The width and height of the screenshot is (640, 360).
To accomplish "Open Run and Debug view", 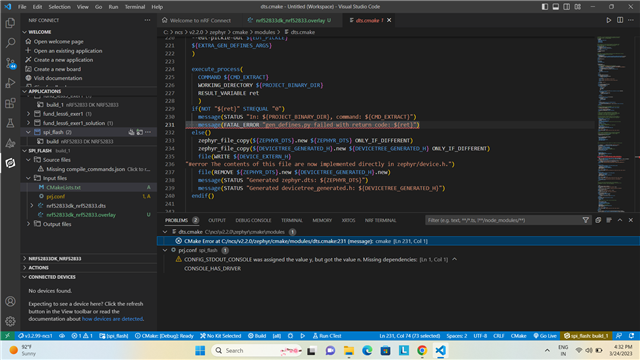I will [10, 83].
